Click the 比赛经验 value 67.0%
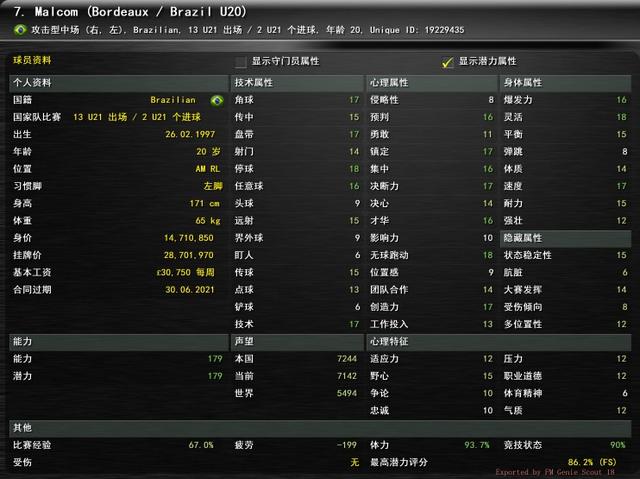Screen dimensions: 640x479 click(201, 445)
